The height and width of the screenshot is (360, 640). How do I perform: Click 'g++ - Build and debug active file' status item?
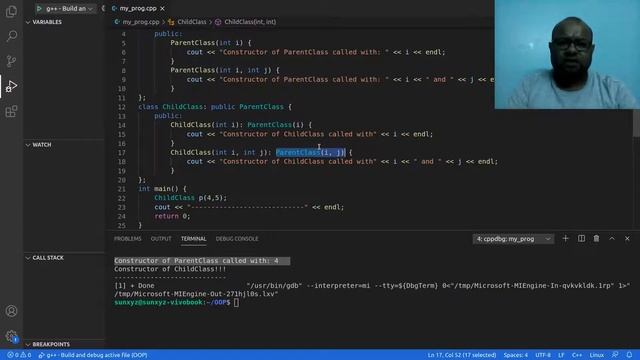click(x=93, y=355)
